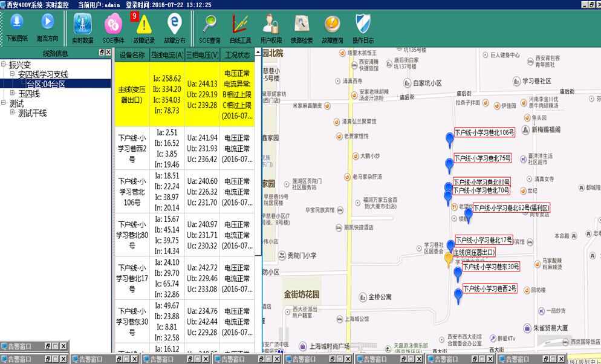Screen dimensions: 601x364
Task: Click the data table vertical scrollbar thumb
Action: click(258, 155)
